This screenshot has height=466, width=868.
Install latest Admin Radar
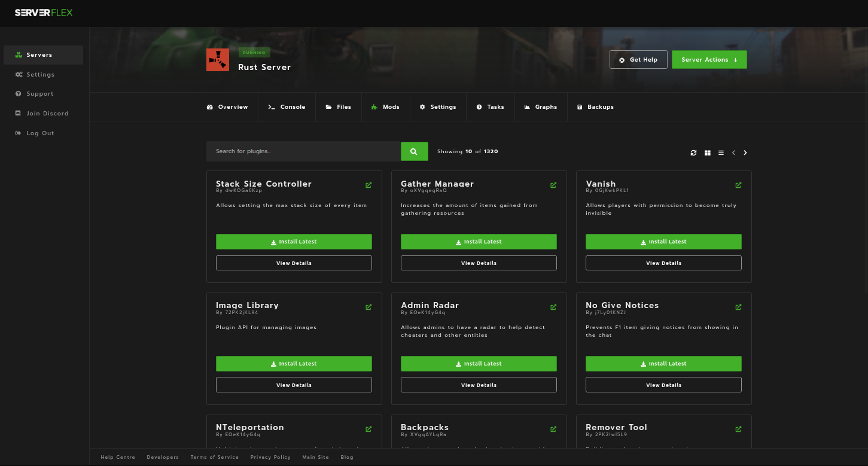click(x=479, y=364)
